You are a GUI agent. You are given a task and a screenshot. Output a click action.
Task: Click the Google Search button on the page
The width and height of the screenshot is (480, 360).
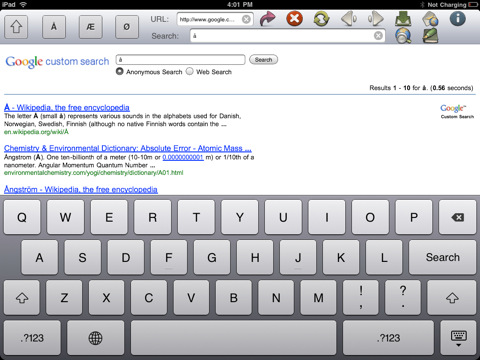pos(263,60)
